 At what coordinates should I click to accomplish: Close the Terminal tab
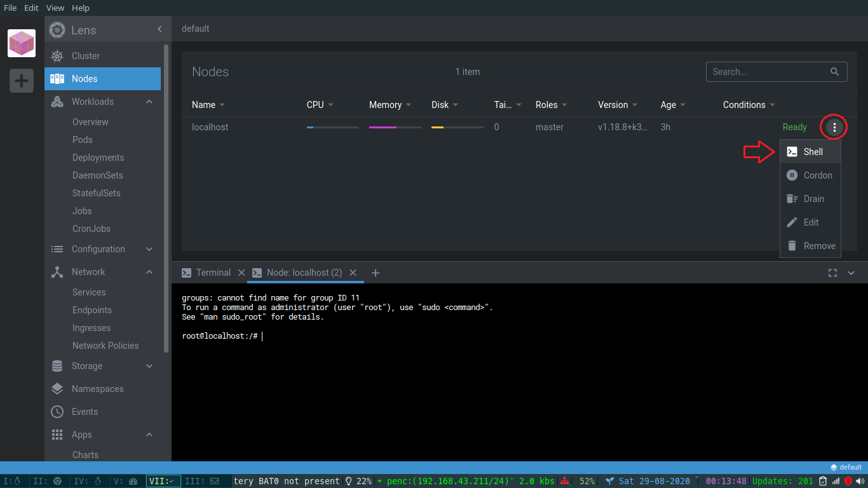pyautogui.click(x=241, y=273)
